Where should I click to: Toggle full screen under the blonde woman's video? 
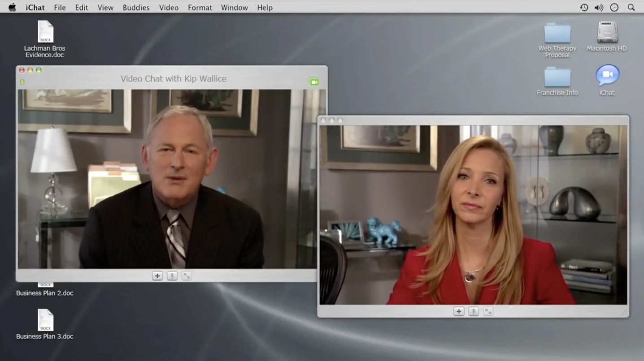[x=488, y=311]
